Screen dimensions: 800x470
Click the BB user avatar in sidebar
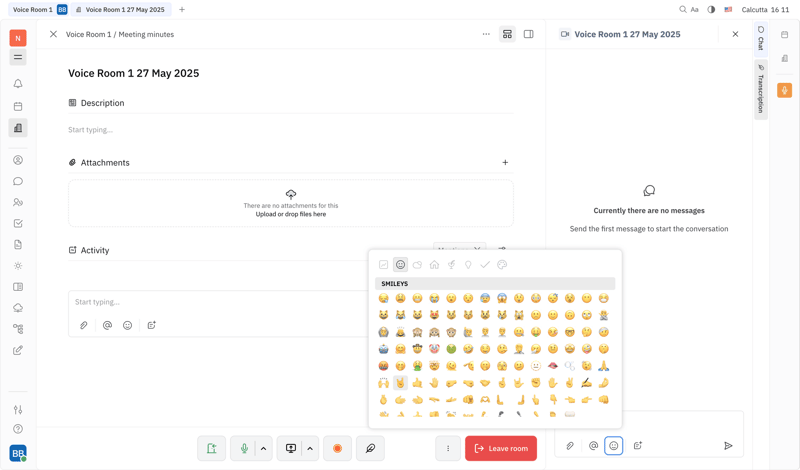(x=18, y=453)
